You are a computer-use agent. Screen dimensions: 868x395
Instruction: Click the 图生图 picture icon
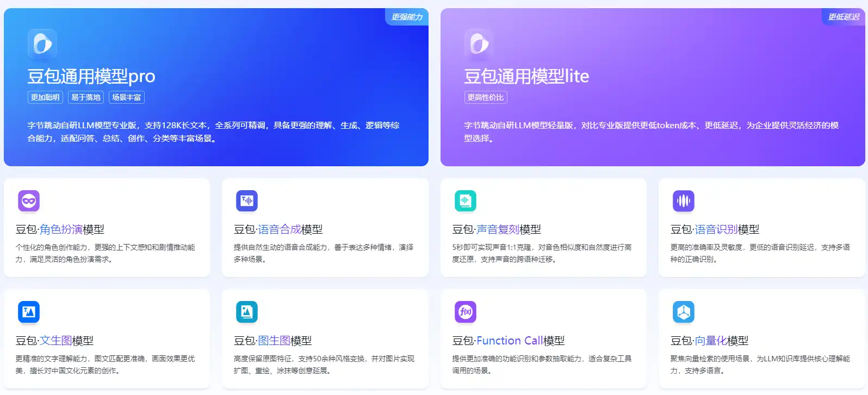[247, 312]
